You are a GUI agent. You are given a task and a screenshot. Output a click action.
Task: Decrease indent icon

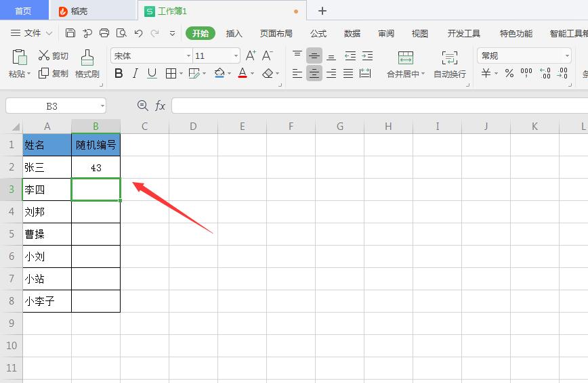[x=350, y=56]
